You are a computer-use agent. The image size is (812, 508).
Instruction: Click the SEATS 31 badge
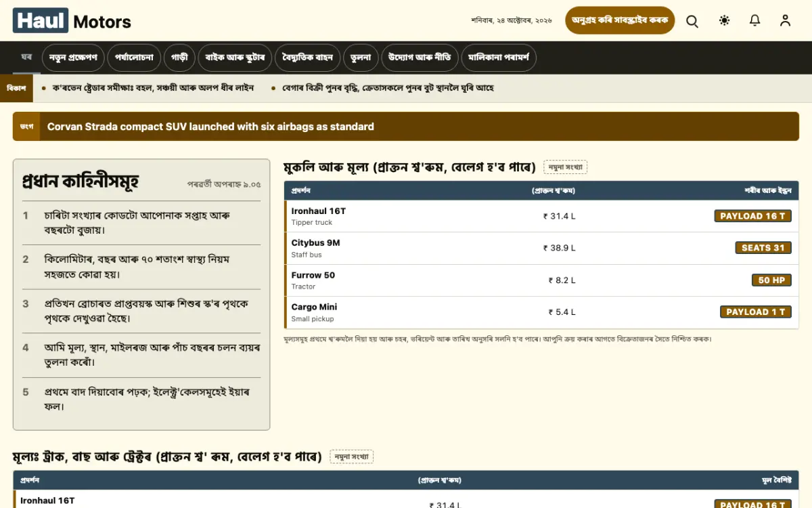point(763,248)
